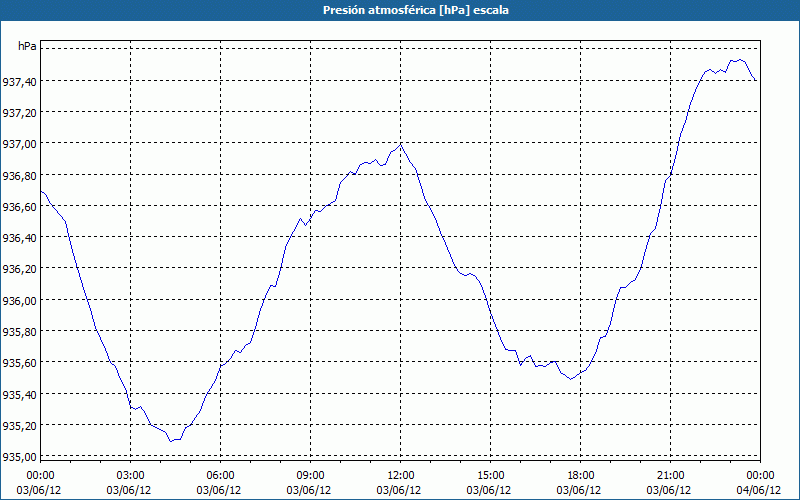
Task: Click the curve low point near 17:40
Action: [571, 379]
